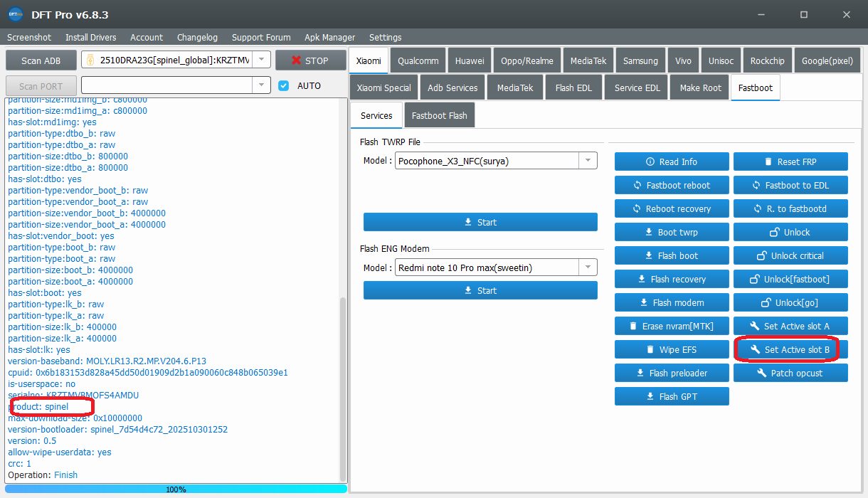Switch to the Samsung tab
This screenshot has height=498, width=868.
640,60
